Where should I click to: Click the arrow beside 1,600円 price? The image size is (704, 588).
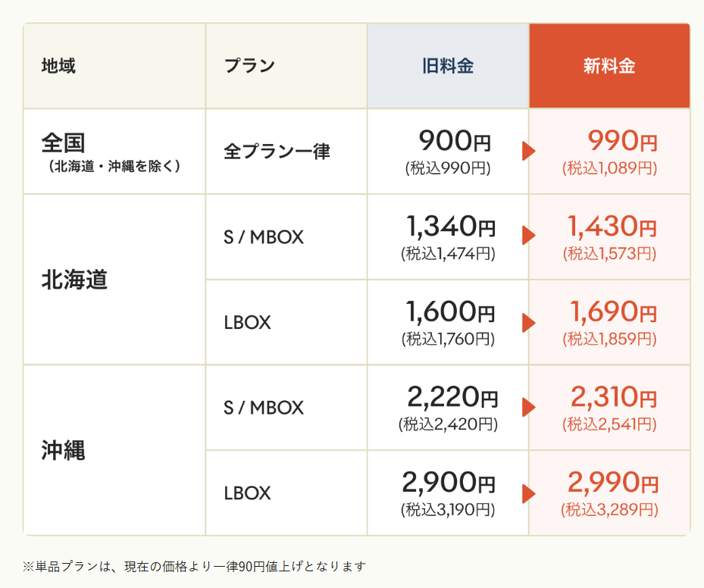(x=528, y=322)
